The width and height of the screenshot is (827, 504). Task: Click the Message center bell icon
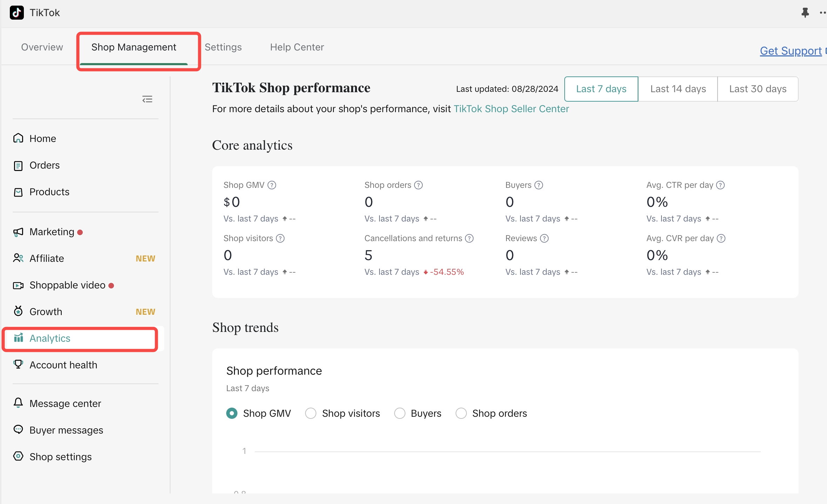[18, 403]
